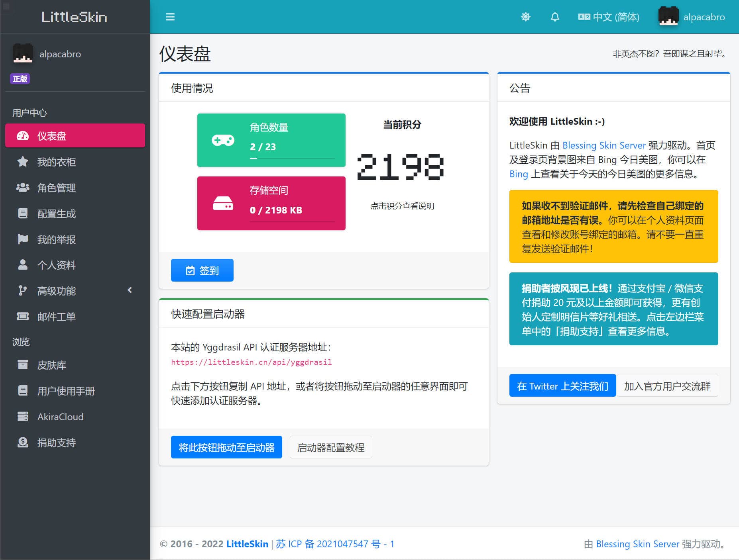739x560 pixels.
Task: Click the users icon for 角色管理
Action: pos(23,188)
